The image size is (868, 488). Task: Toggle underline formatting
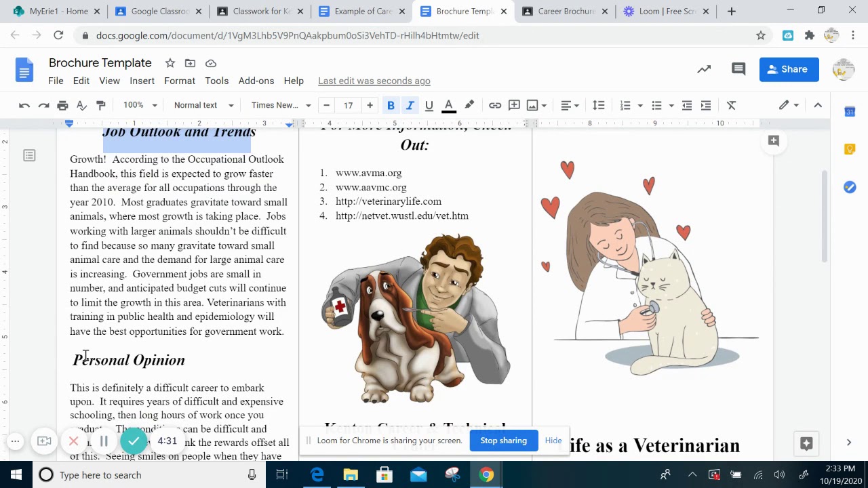point(429,105)
